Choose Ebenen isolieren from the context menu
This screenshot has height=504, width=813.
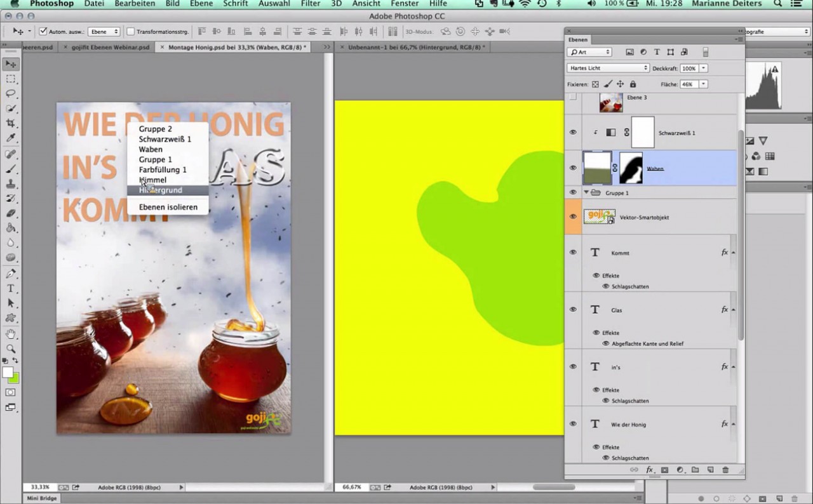[168, 207]
